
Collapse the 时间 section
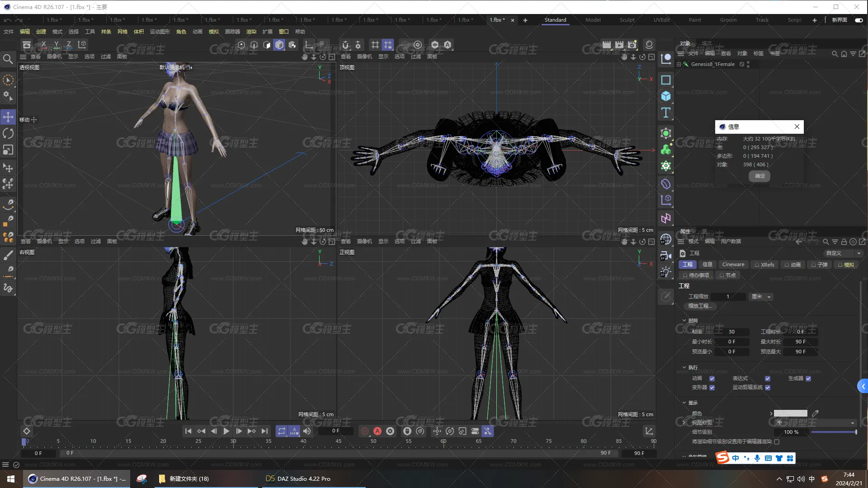pyautogui.click(x=684, y=320)
